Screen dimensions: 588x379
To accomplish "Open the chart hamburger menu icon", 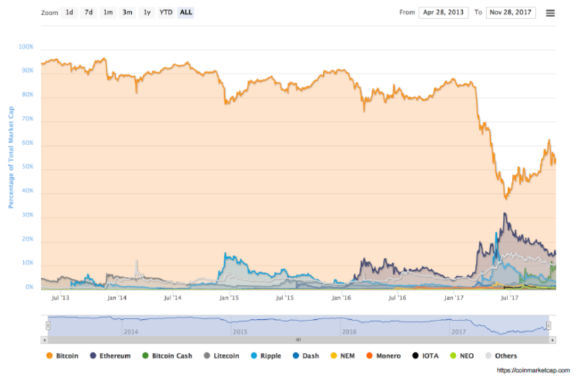I will click(x=550, y=13).
